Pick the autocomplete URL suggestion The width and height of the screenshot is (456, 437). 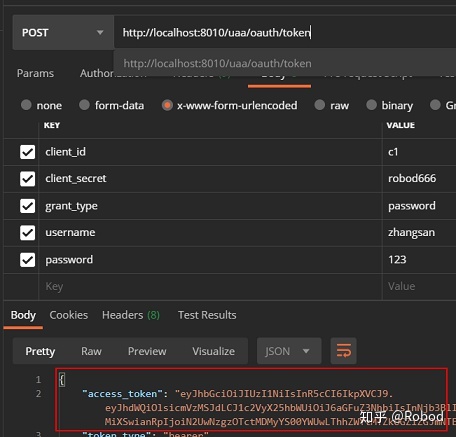(285, 63)
